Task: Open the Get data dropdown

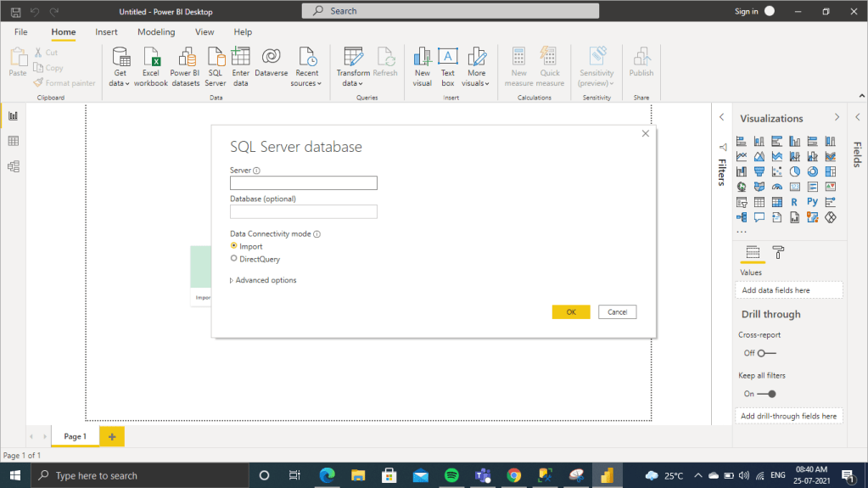Action: coord(120,83)
